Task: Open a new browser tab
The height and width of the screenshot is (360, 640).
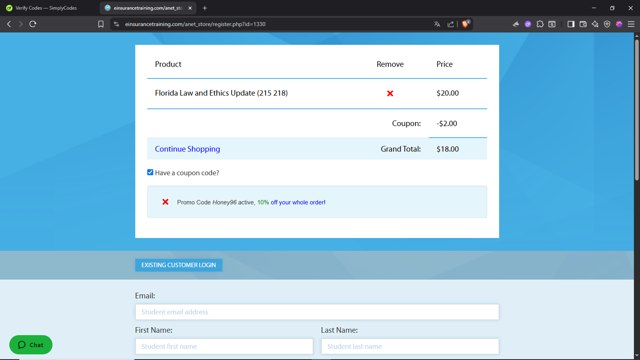Action: pyautogui.click(x=205, y=8)
